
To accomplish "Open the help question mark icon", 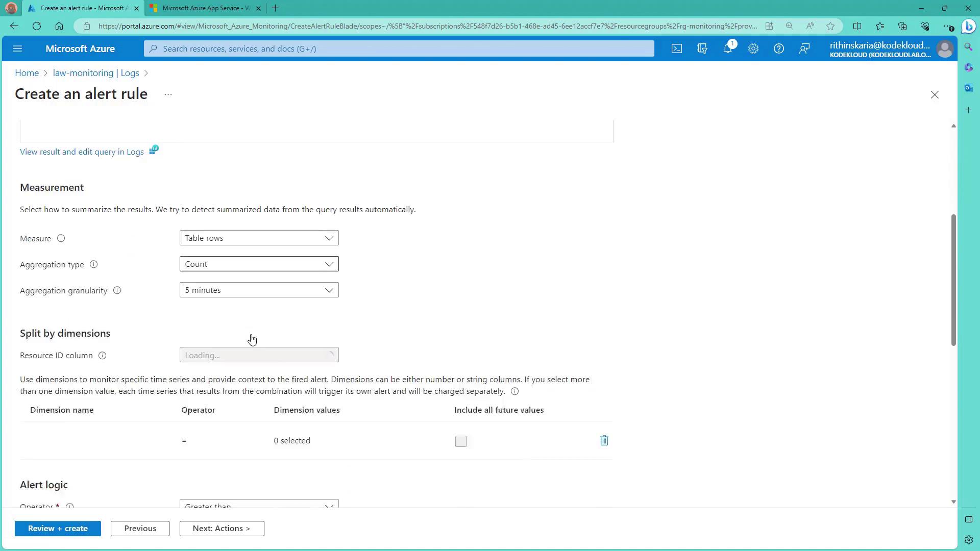I will pos(778,49).
